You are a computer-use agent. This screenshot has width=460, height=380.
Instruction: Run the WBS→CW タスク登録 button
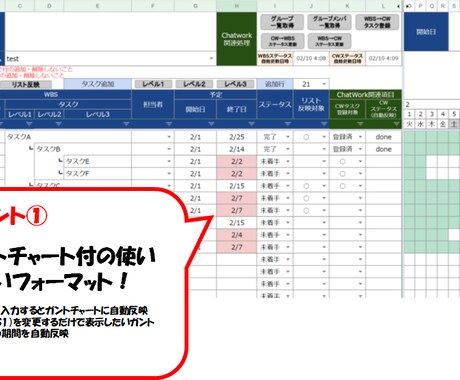pos(377,22)
